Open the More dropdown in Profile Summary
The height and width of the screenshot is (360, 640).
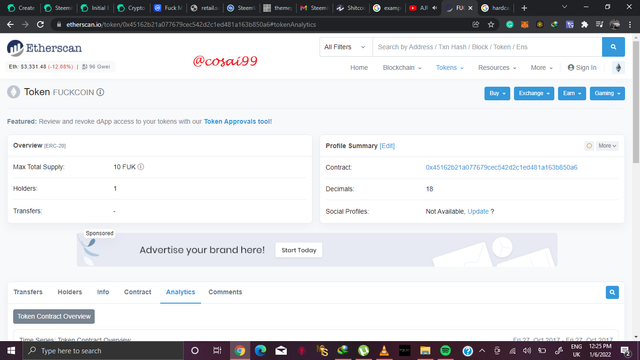pos(607,146)
